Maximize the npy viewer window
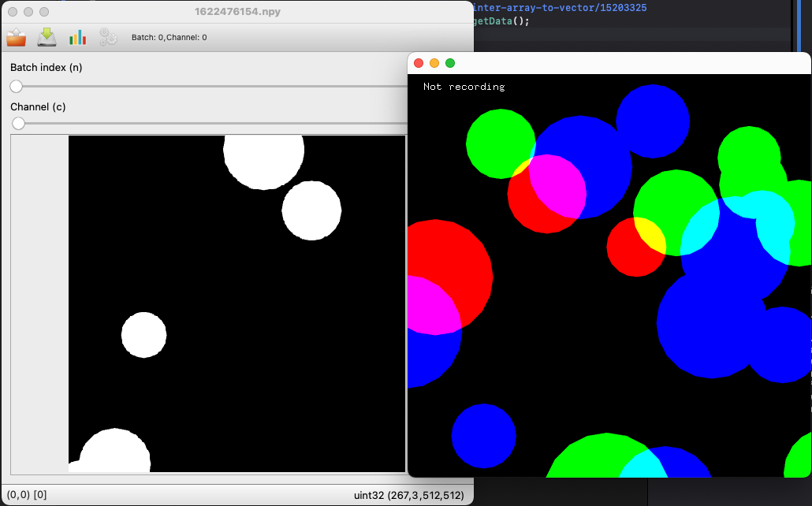Image resolution: width=812 pixels, height=506 pixels. [x=44, y=11]
